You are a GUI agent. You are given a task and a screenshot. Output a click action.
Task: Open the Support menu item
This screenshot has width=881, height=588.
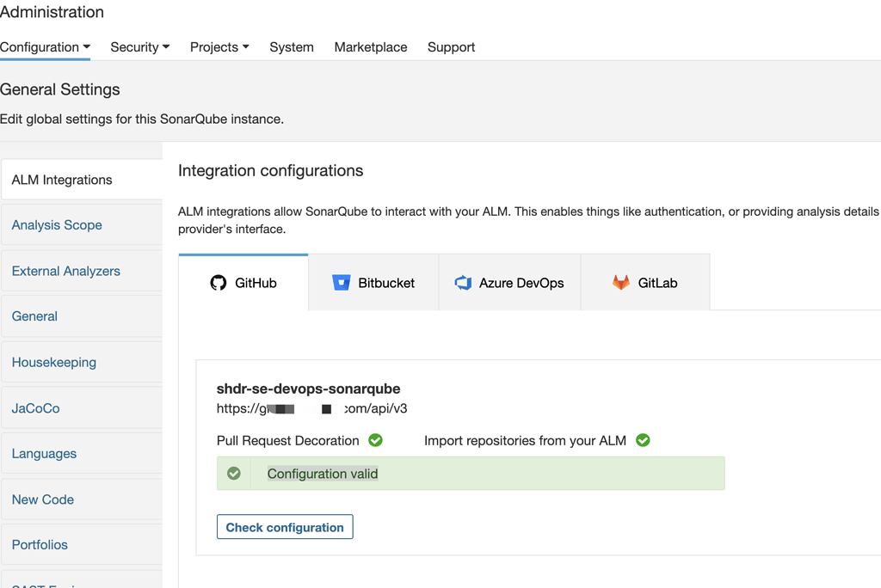pos(451,47)
